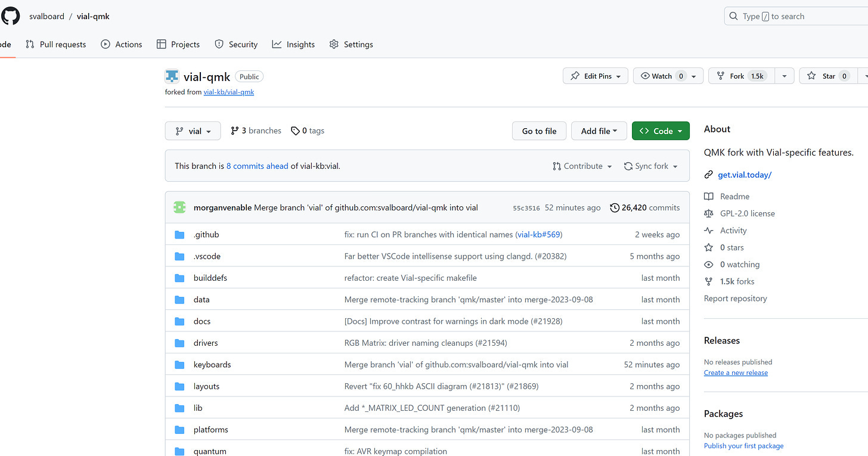868x456 pixels.
Task: Open the Watch dropdown
Action: coord(668,76)
